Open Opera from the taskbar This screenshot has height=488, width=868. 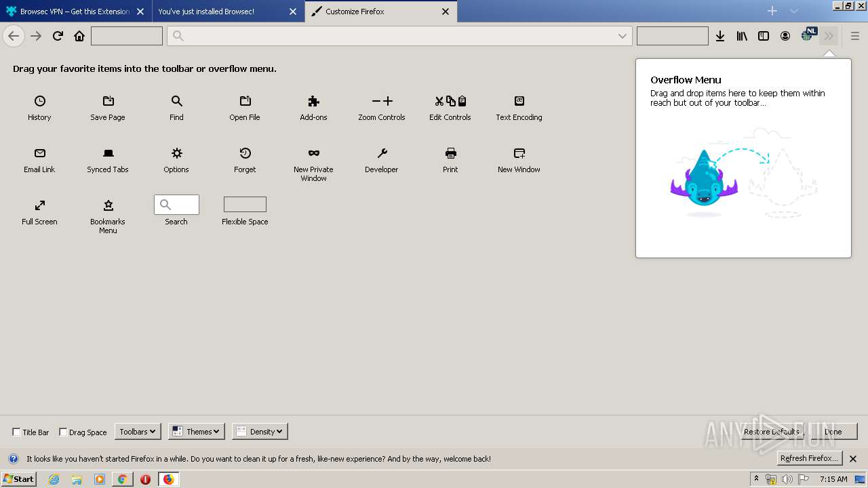tap(145, 479)
